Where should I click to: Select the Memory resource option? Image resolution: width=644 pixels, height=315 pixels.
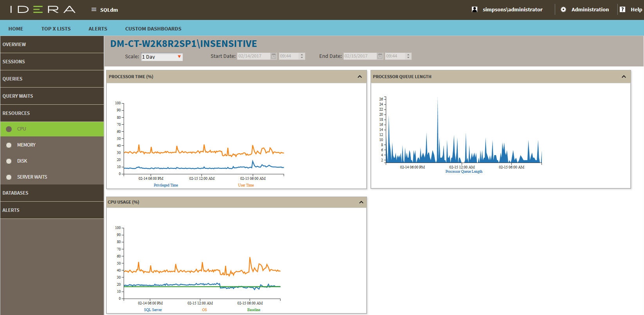pos(26,145)
